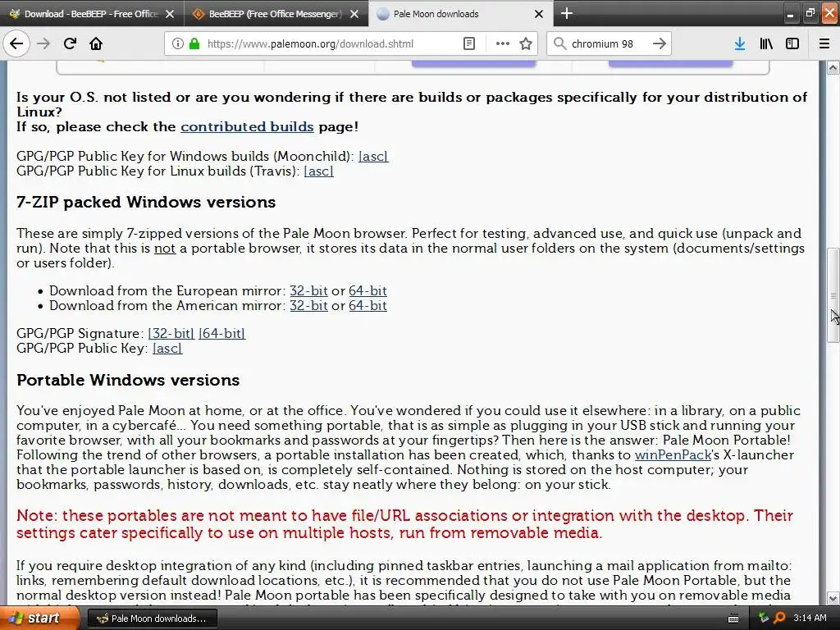Close the Pale Moon downloads tab
The height and width of the screenshot is (630, 840).
click(539, 14)
